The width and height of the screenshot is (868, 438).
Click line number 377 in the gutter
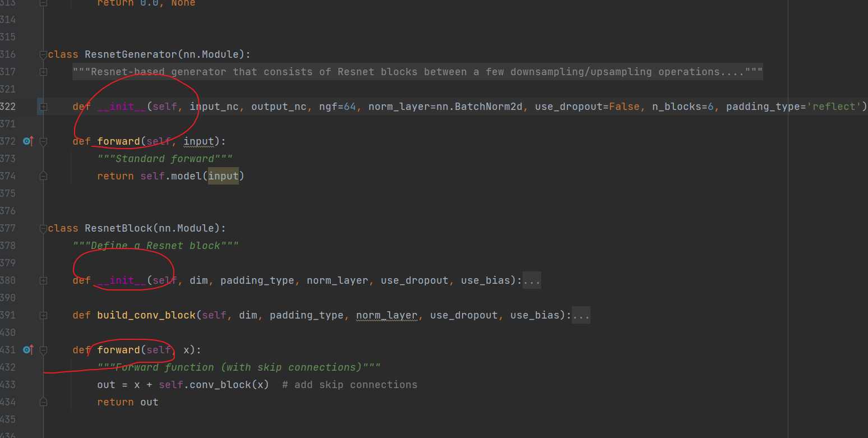(8, 228)
